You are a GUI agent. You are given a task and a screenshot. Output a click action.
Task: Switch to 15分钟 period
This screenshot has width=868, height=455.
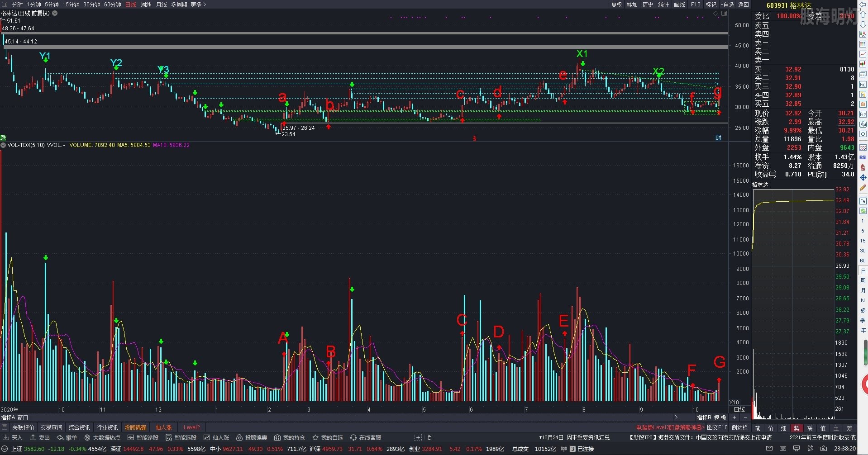pos(71,5)
